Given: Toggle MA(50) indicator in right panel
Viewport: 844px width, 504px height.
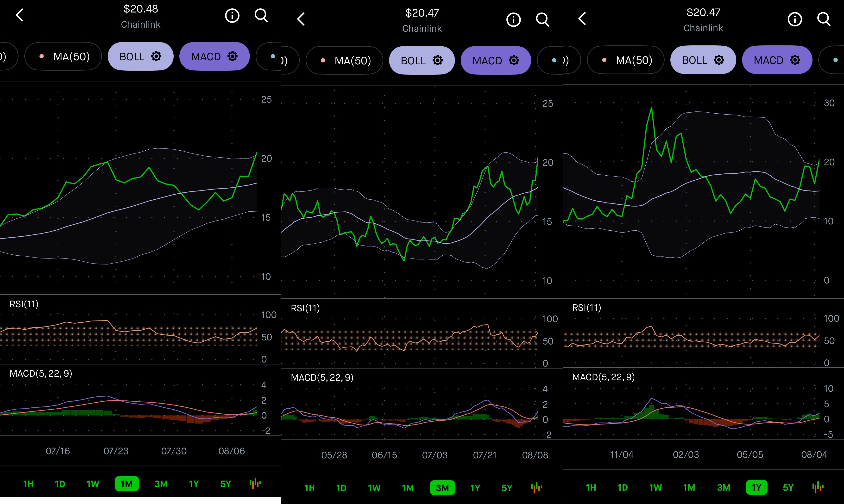Looking at the screenshot, I should pos(626,60).
